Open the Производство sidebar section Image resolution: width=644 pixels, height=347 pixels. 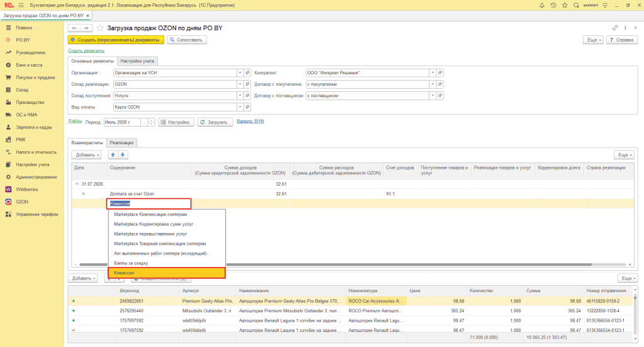coord(30,102)
